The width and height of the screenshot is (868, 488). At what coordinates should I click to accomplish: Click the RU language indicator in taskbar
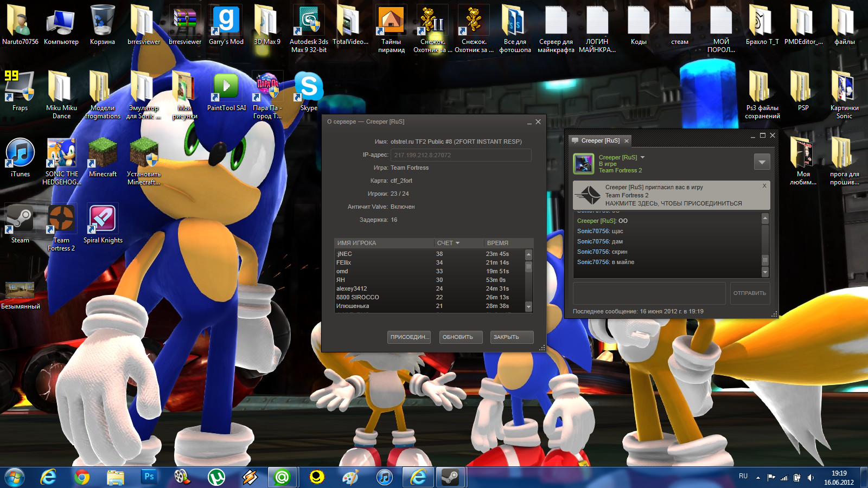pyautogui.click(x=743, y=476)
